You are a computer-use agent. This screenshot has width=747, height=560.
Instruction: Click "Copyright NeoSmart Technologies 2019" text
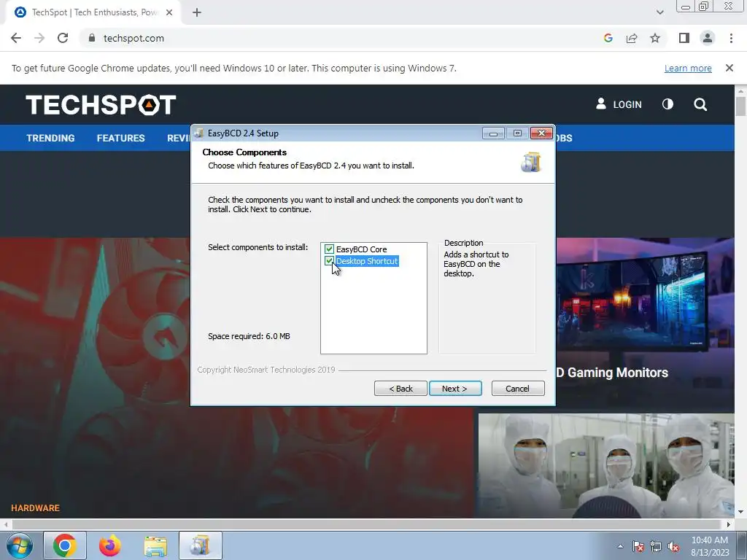[266, 370]
